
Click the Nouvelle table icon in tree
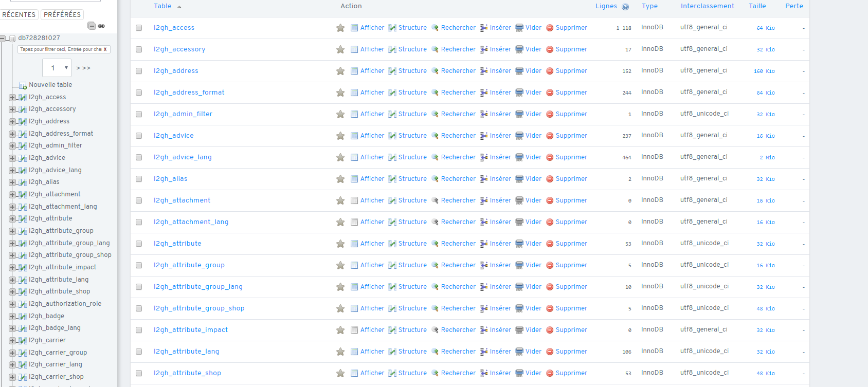(x=23, y=85)
